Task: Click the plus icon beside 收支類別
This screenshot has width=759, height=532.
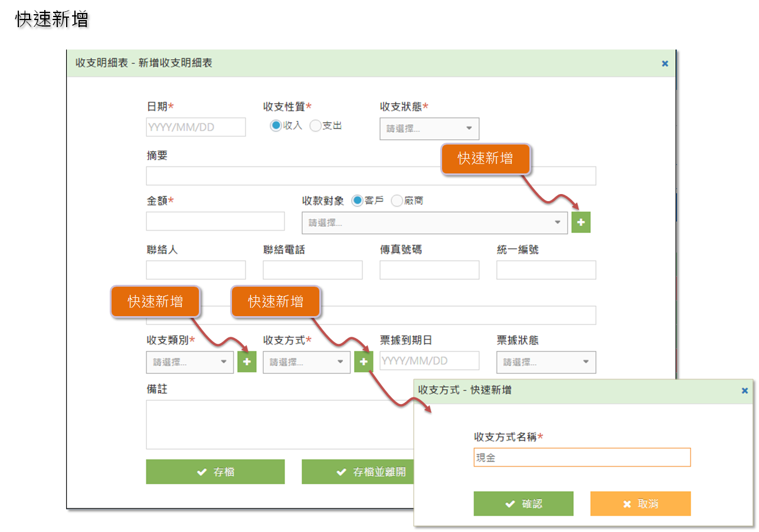Action: click(x=247, y=362)
